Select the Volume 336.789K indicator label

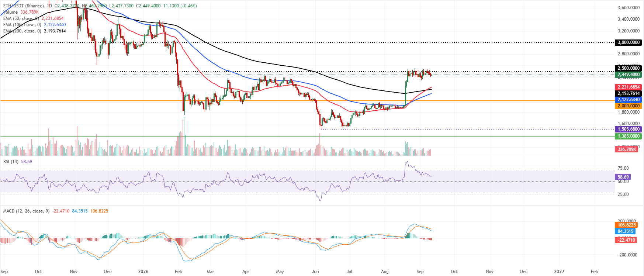click(x=21, y=12)
